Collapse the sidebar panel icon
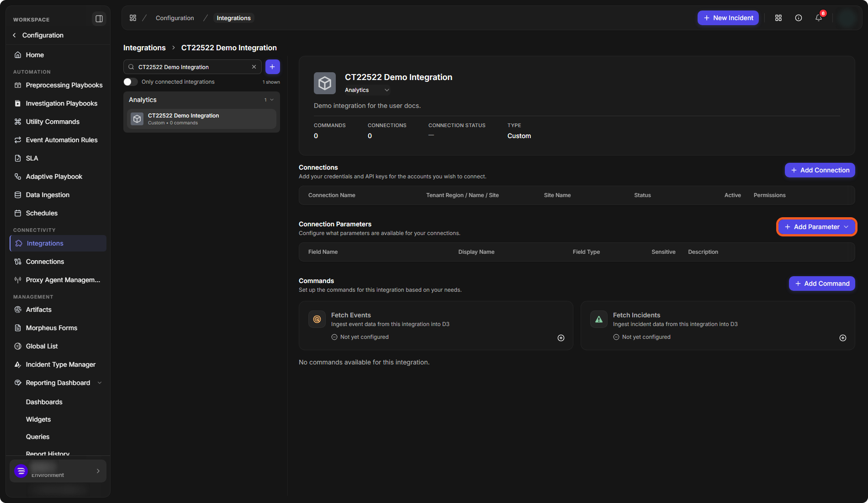The height and width of the screenshot is (503, 868). (99, 19)
